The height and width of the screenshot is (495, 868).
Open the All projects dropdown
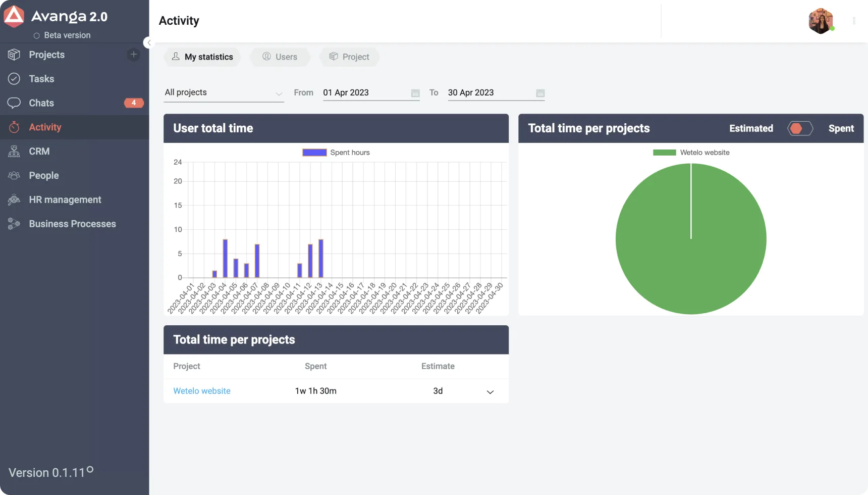click(224, 93)
